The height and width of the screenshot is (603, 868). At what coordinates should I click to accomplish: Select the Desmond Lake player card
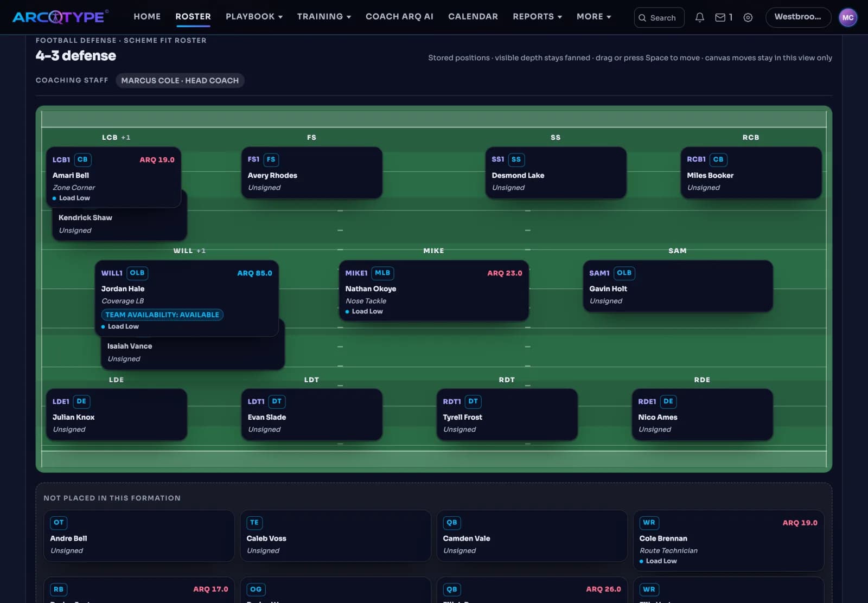click(x=556, y=173)
